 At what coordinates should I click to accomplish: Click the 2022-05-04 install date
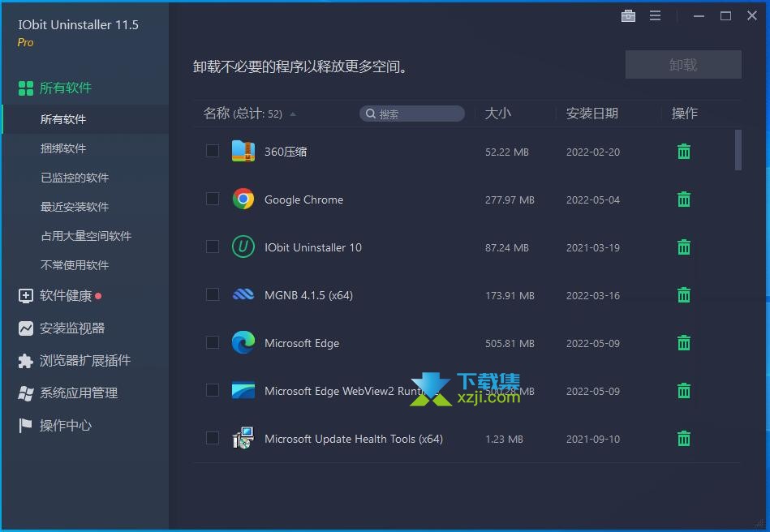coord(593,199)
